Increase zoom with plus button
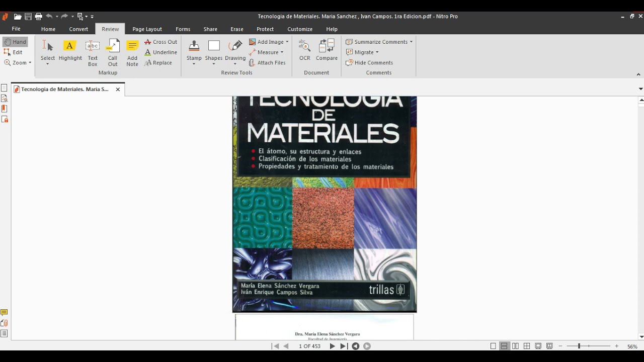 coord(616,346)
